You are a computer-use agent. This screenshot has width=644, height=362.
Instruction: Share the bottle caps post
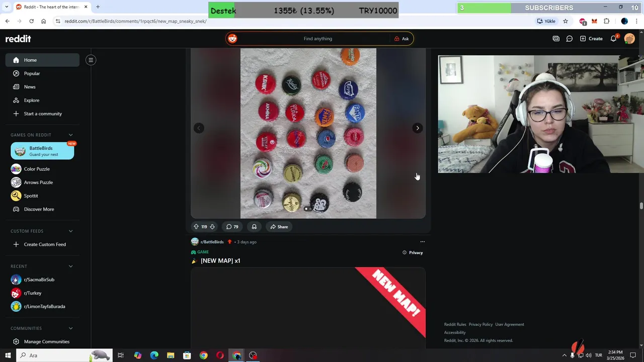click(x=279, y=227)
